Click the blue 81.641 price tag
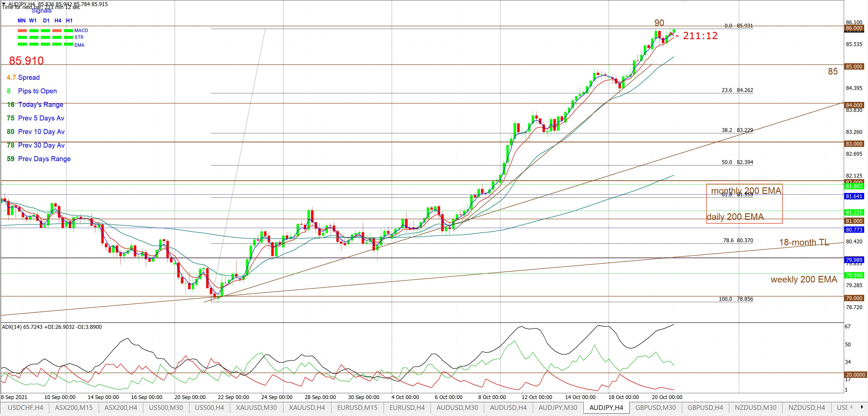The height and width of the screenshot is (416, 868). coord(854,196)
